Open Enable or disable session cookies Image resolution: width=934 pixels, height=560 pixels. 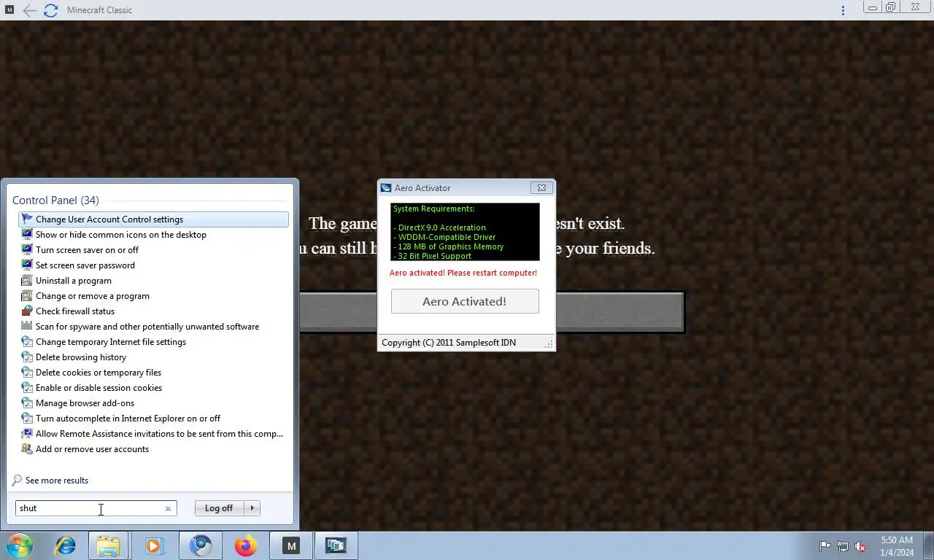[x=153, y=388]
